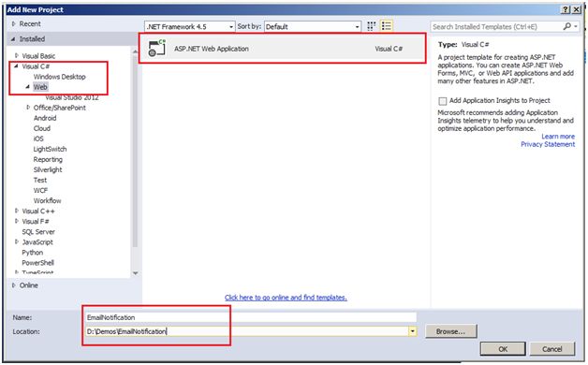The width and height of the screenshot is (588, 365).
Task: Collapse the Visual C# tree node
Action: tap(16, 66)
